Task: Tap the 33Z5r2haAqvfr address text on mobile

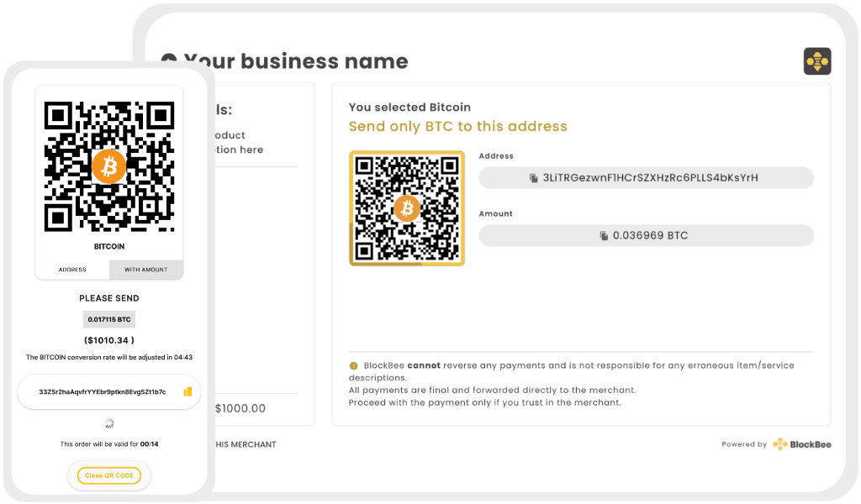Action: pos(103,391)
